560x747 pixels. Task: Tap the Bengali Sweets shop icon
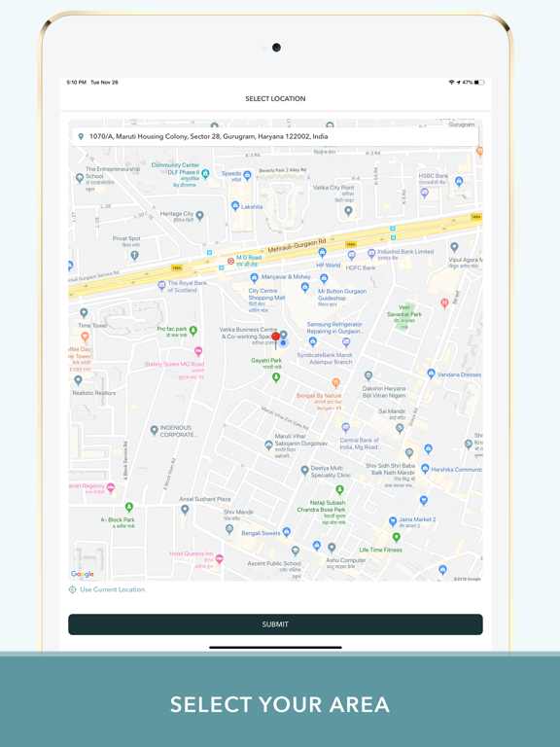coord(286,532)
